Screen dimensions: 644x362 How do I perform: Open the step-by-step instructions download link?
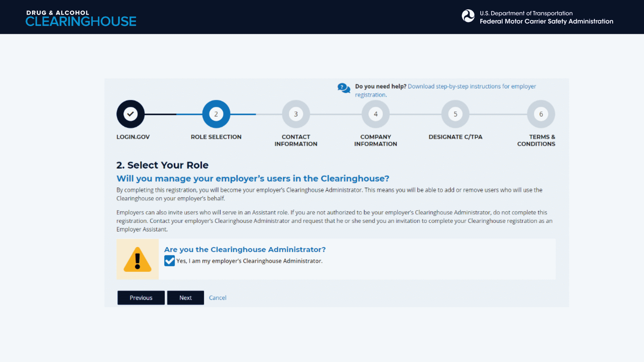(472, 86)
